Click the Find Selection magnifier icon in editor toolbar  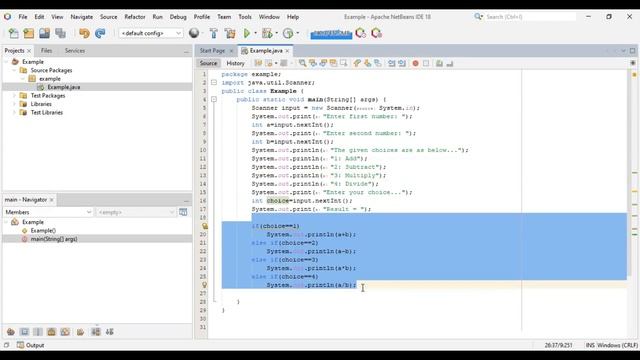(302, 63)
